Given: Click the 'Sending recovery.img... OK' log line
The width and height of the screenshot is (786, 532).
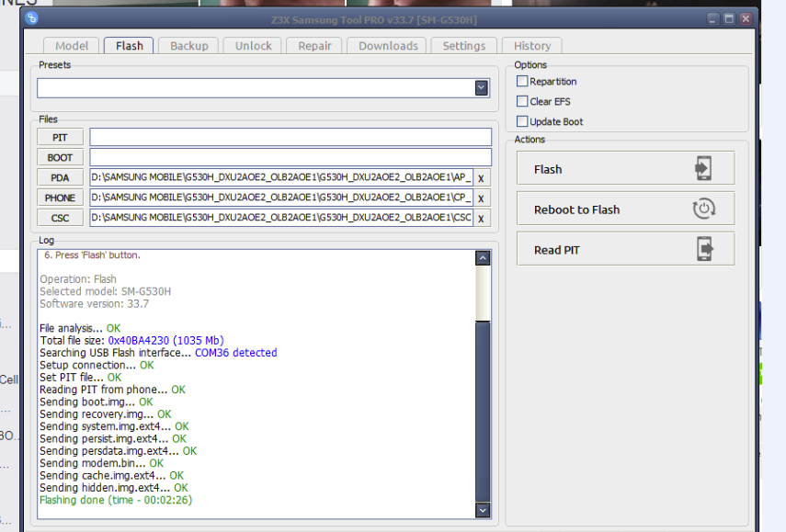Looking at the screenshot, I should click(106, 414).
